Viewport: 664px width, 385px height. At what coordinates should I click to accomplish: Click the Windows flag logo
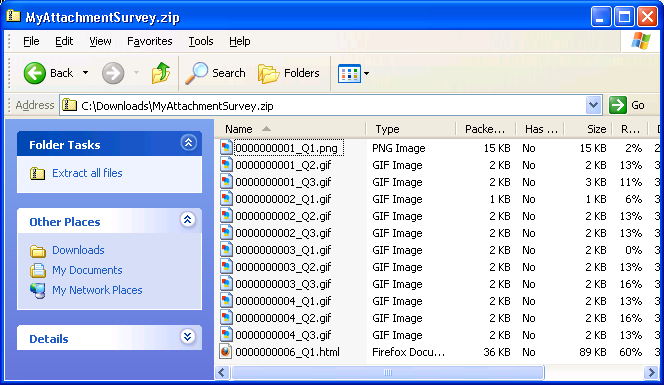[x=641, y=41]
